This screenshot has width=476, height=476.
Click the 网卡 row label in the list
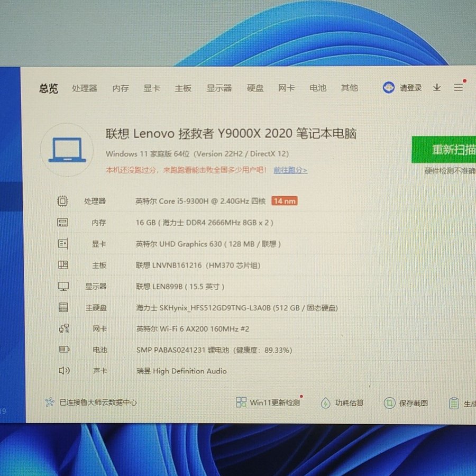(100, 329)
